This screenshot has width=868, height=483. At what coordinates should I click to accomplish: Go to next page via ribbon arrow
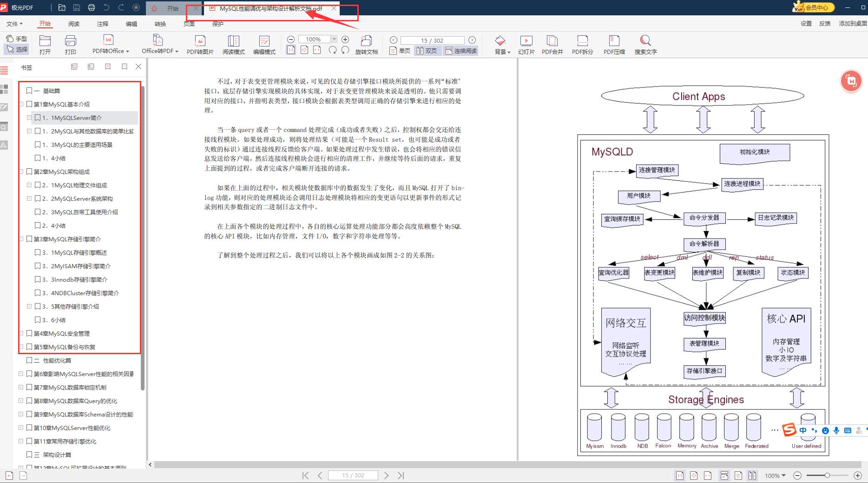click(x=472, y=40)
